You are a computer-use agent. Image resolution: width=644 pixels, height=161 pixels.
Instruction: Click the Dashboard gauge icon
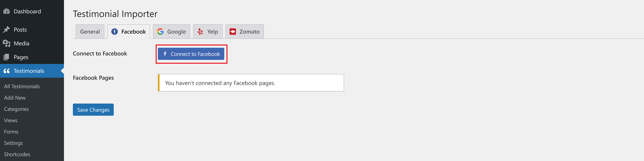coord(6,11)
